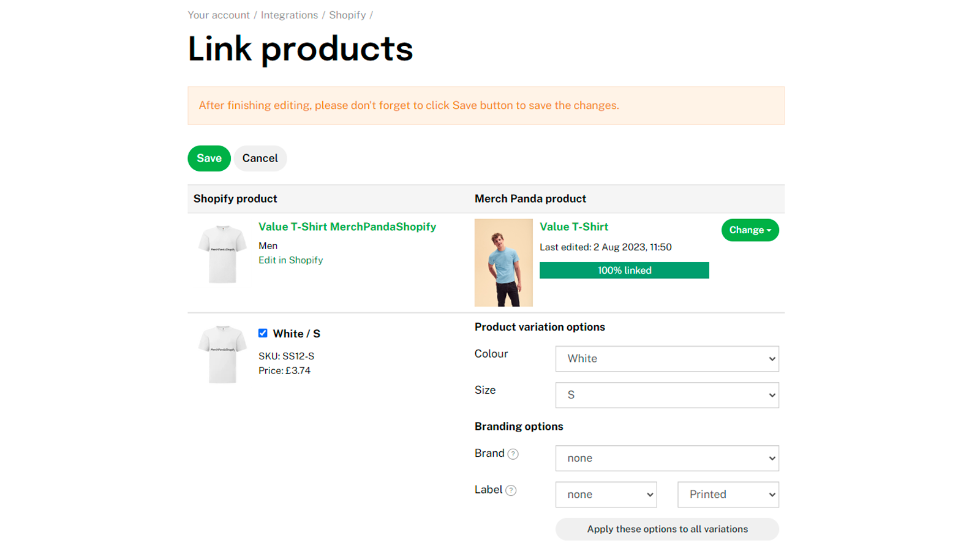Click the save reminder notice text
The height and width of the screenshot is (551, 980).
pos(409,105)
